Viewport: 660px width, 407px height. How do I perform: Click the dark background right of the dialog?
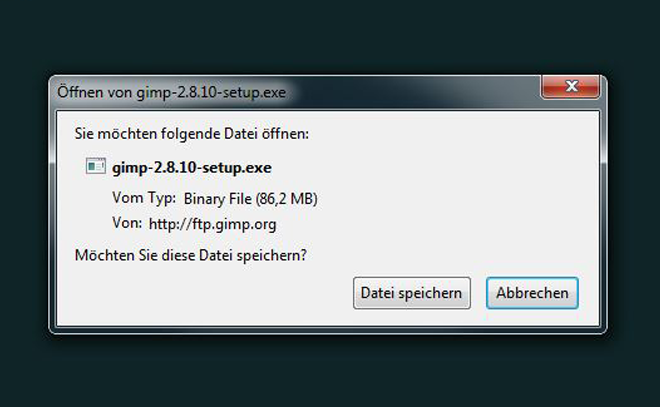point(634,200)
